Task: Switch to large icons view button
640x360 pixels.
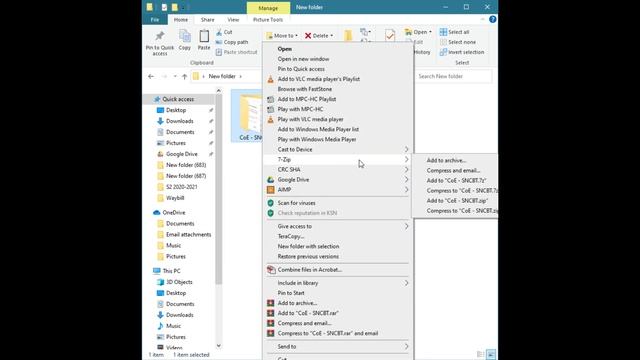Action: pyautogui.click(x=491, y=354)
